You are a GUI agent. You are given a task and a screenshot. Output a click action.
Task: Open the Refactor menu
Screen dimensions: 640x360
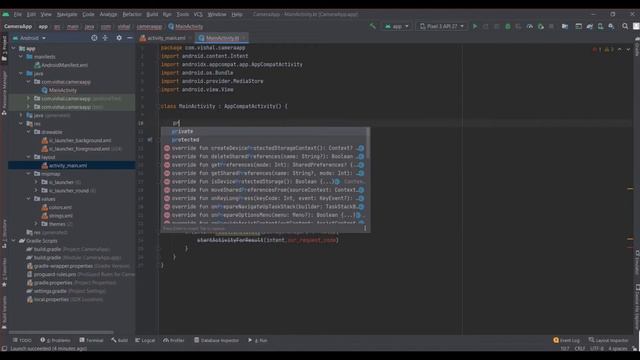pyautogui.click(x=132, y=14)
